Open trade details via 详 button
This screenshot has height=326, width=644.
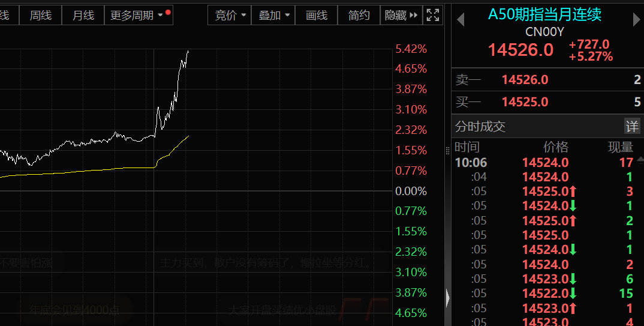(633, 126)
